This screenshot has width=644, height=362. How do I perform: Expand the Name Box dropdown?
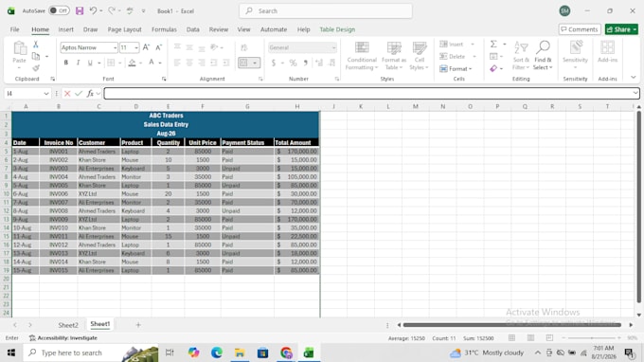pyautogui.click(x=46, y=94)
